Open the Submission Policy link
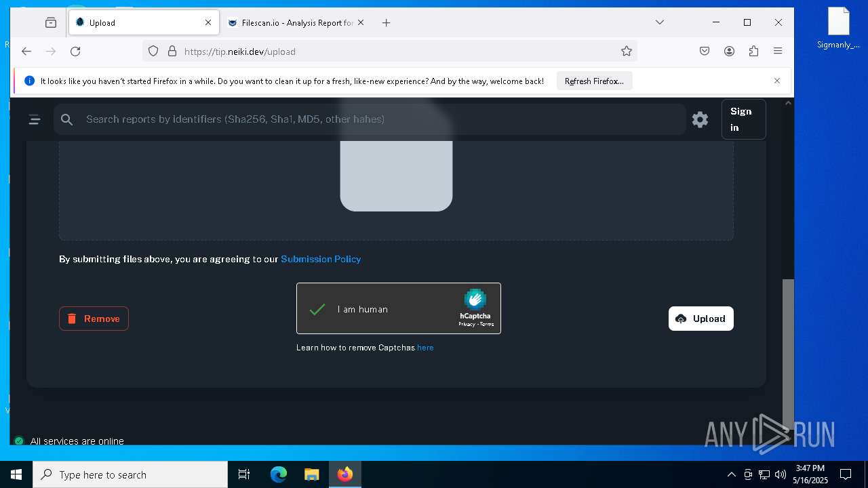This screenshot has width=868, height=488. (x=321, y=259)
